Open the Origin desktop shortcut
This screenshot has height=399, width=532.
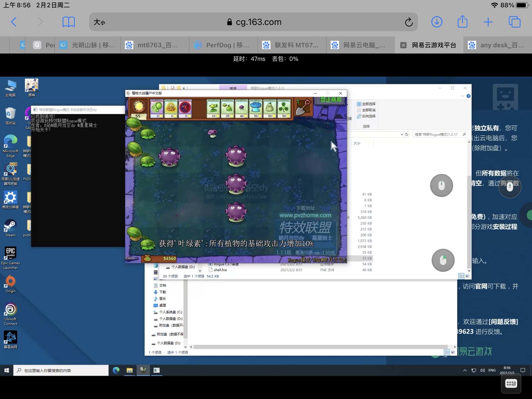tap(10, 284)
